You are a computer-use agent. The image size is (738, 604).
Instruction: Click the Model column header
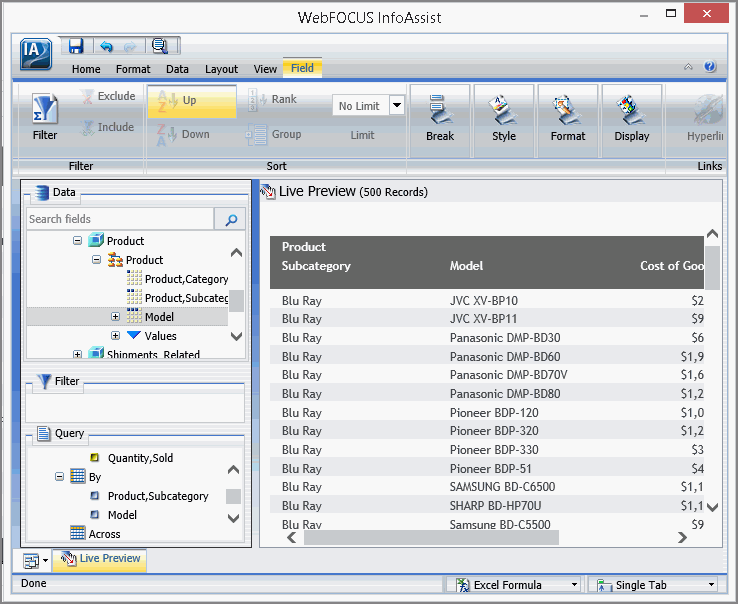466,266
